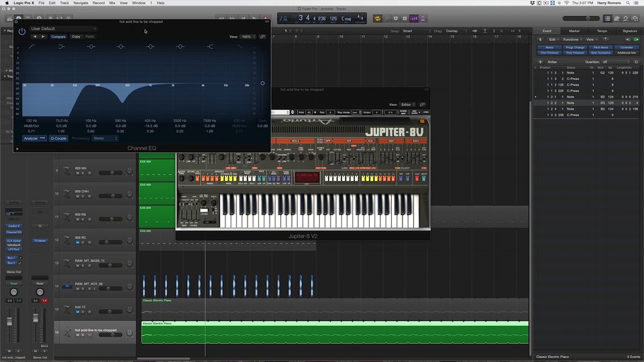Open the Mix menu
Screen dimensions: 644x362
point(112,3)
